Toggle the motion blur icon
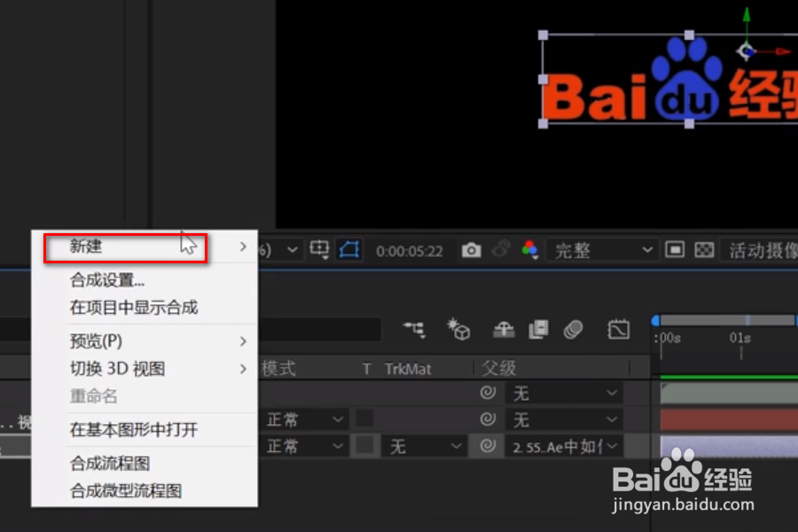Screen dimensions: 798x532 (573, 329)
